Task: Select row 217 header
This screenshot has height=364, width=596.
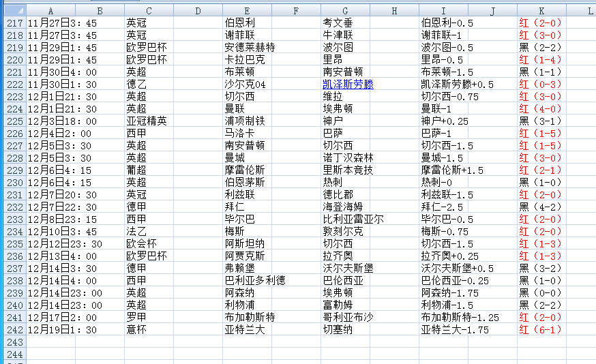Action: click(15, 23)
